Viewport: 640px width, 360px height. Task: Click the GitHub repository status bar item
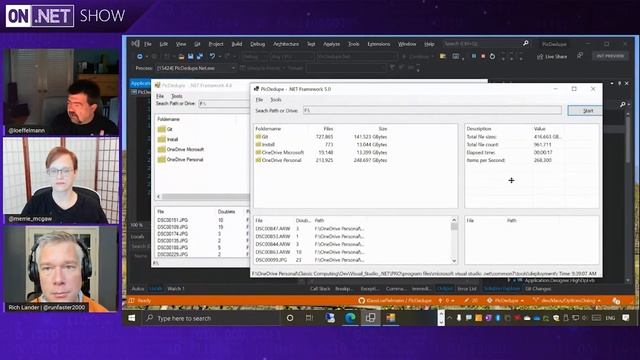pos(395,300)
